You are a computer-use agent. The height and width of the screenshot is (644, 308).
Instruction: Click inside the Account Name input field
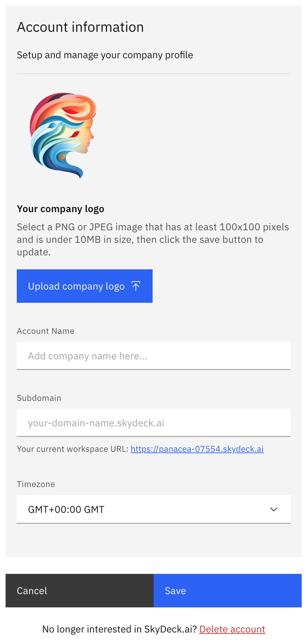tap(154, 355)
